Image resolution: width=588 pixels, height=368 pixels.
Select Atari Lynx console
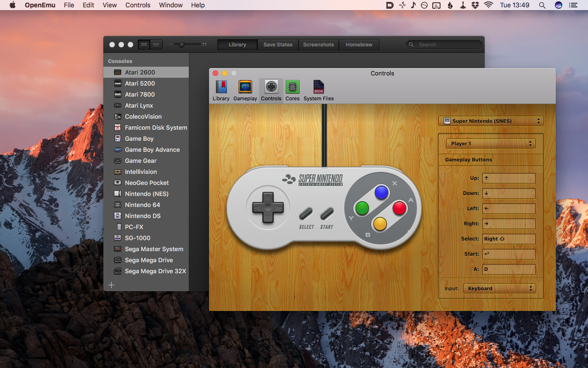(x=146, y=105)
